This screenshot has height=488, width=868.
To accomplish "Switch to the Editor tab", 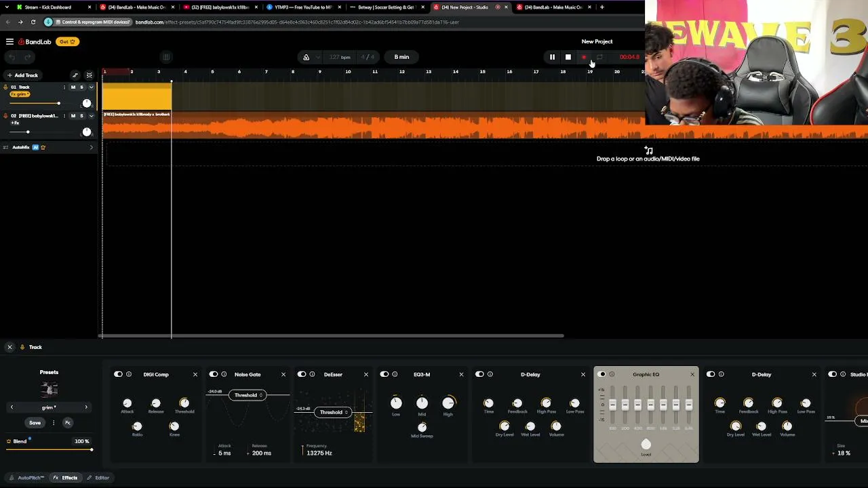I will coord(98,478).
